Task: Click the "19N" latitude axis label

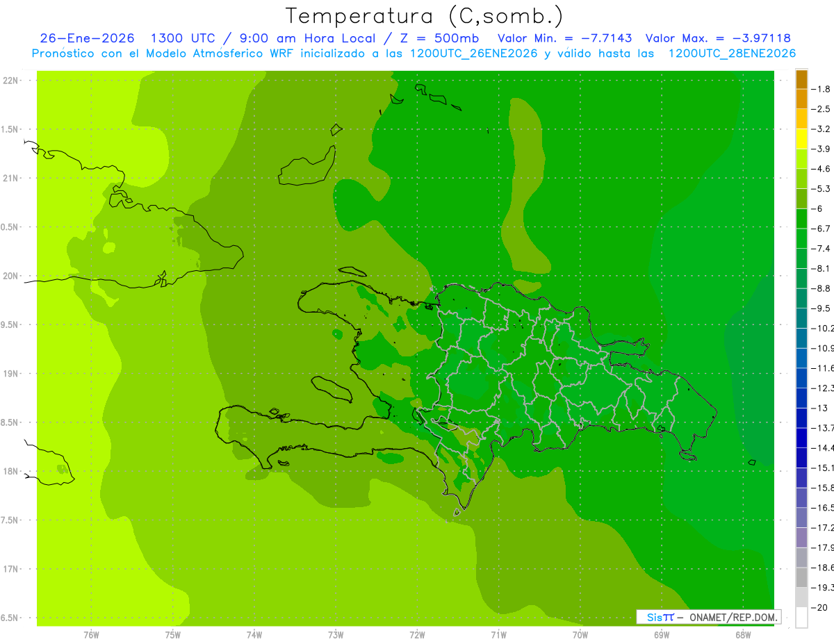Action: pos(10,374)
